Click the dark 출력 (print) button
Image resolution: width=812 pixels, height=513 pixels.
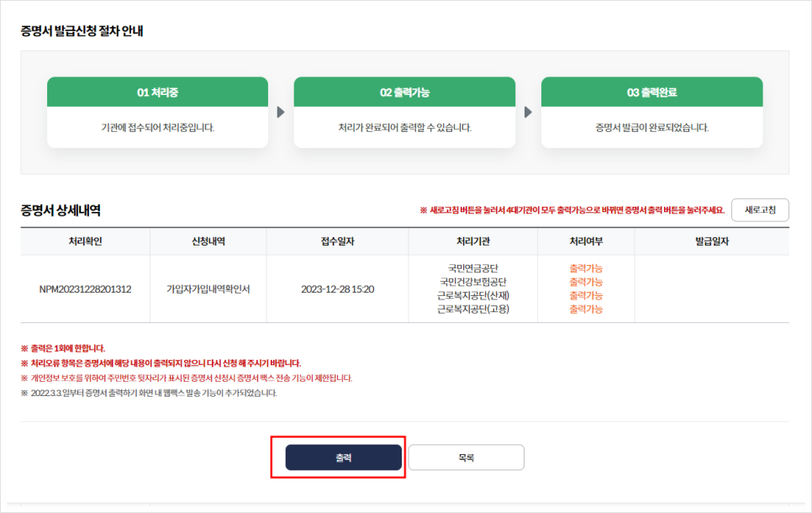(345, 457)
